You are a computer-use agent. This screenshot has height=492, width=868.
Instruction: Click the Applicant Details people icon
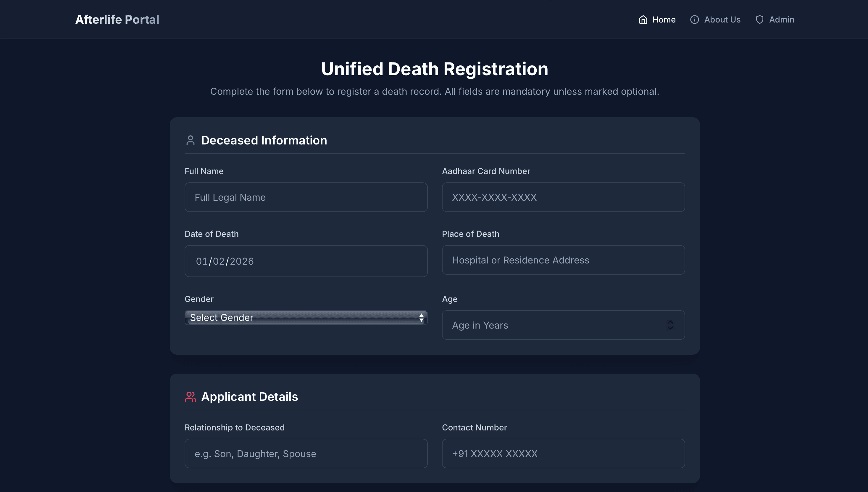[x=191, y=396]
